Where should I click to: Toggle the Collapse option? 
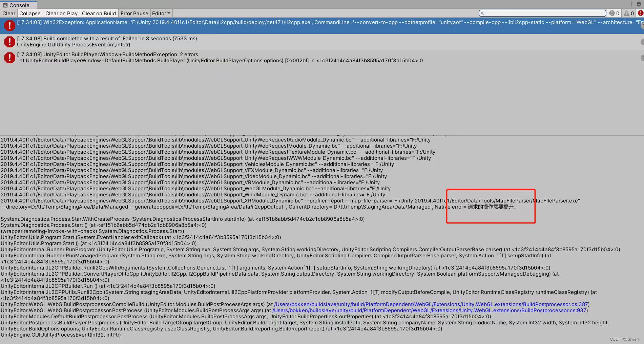pyautogui.click(x=30, y=13)
